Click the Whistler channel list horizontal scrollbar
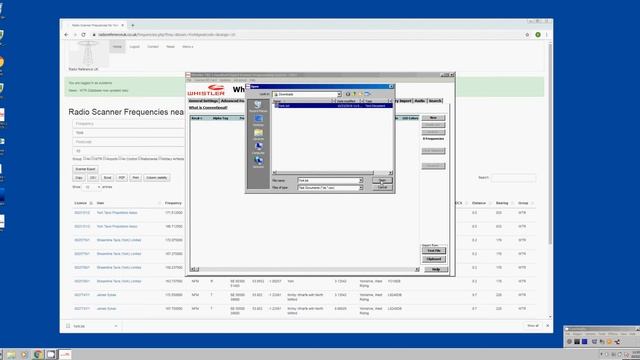 305,269
